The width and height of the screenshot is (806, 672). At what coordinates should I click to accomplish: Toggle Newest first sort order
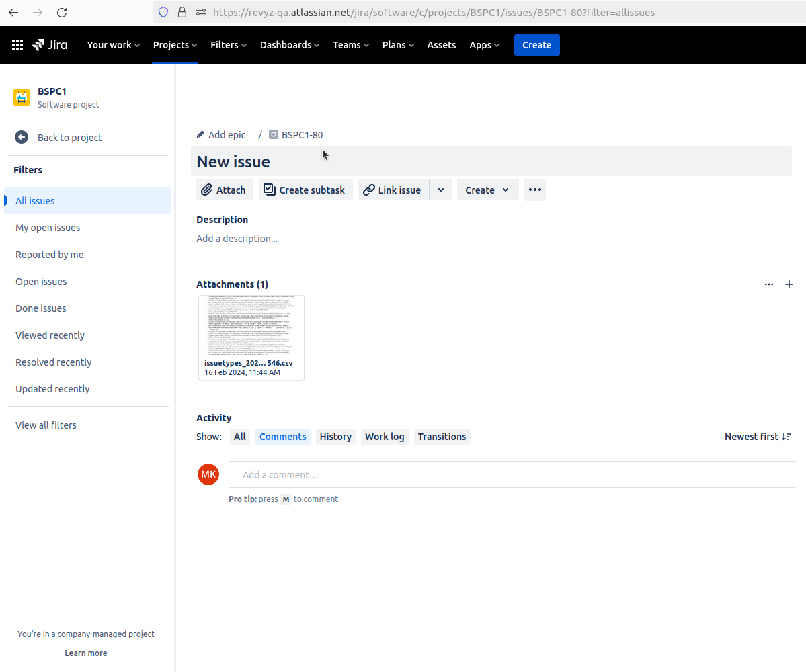click(x=758, y=437)
